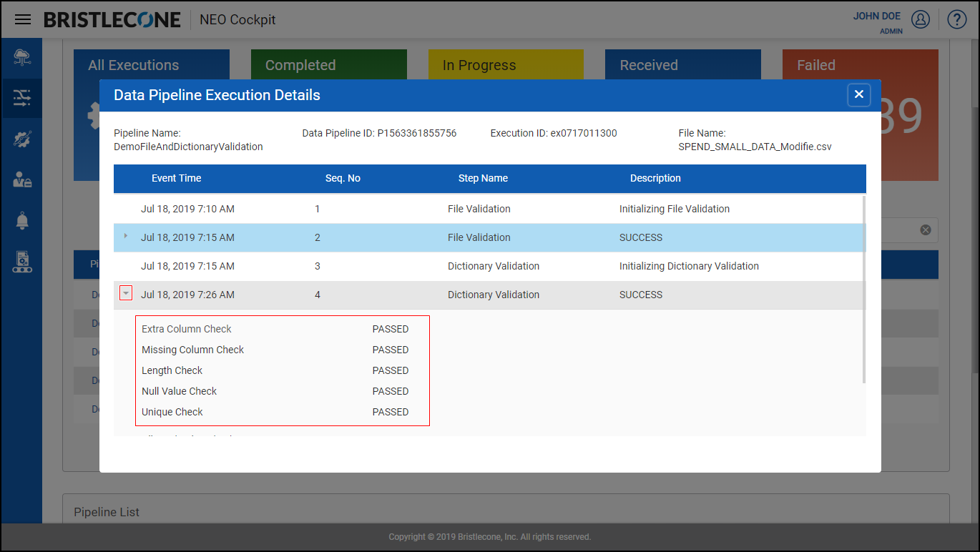Open the notifications bell sidebar icon
Screen dimensions: 980x552
[x=22, y=221]
